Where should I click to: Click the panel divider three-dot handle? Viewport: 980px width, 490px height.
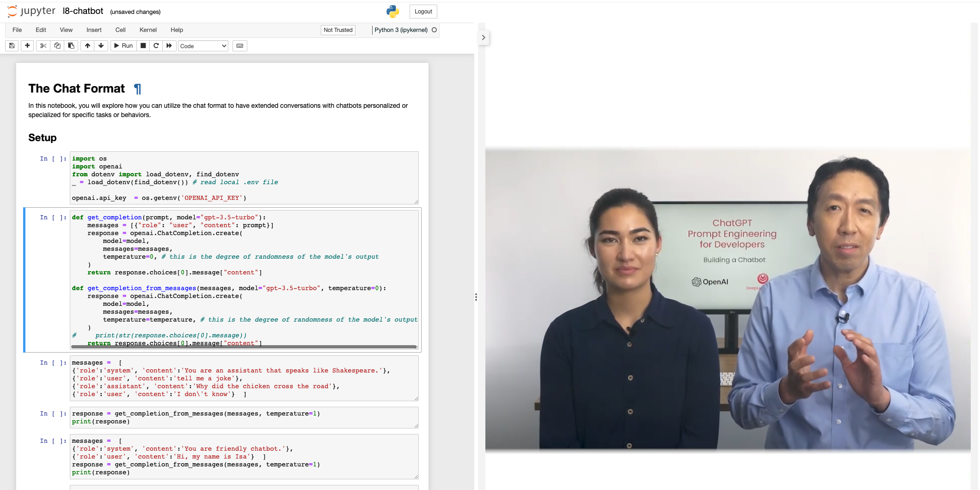point(476,297)
